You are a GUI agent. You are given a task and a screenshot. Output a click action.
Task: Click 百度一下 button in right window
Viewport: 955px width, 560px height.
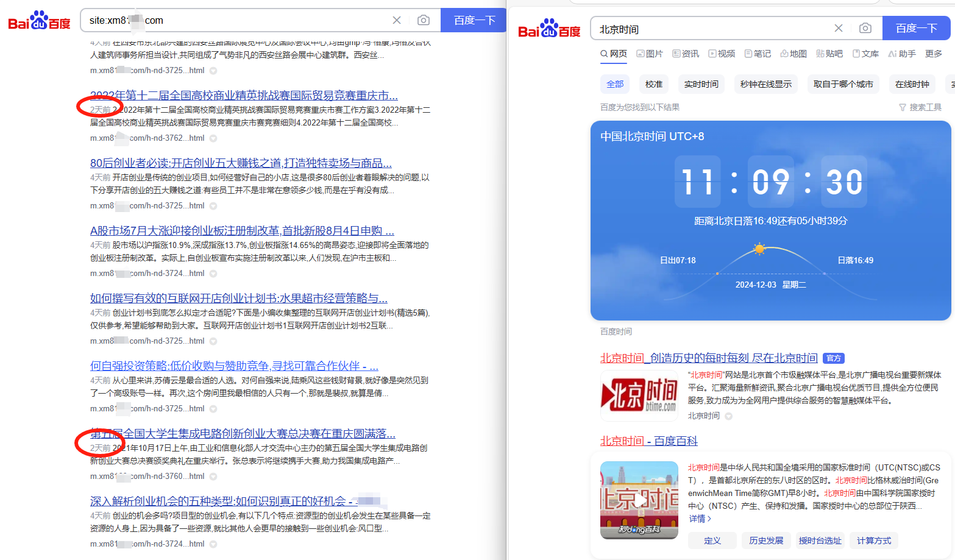pyautogui.click(x=917, y=28)
